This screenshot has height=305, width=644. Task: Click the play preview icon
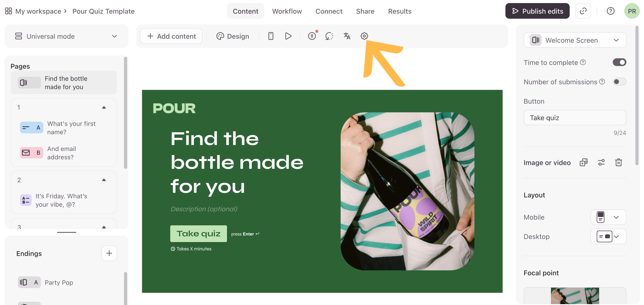[x=288, y=36]
